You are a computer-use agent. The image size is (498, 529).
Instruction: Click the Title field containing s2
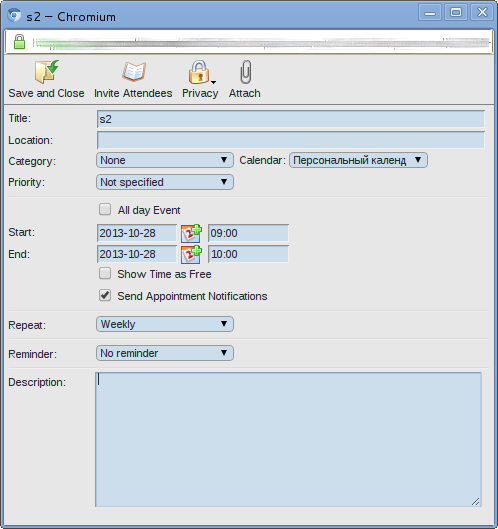(291, 119)
